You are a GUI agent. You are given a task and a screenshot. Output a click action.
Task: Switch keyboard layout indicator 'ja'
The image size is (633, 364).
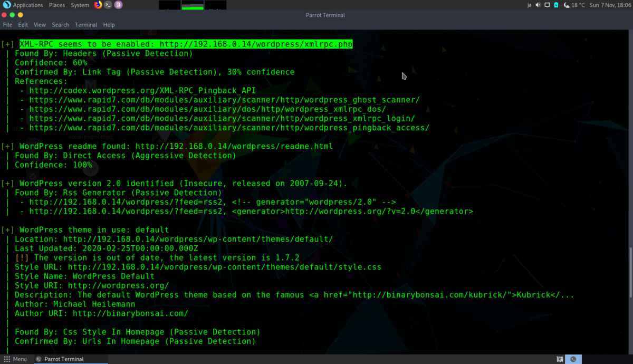coord(529,5)
